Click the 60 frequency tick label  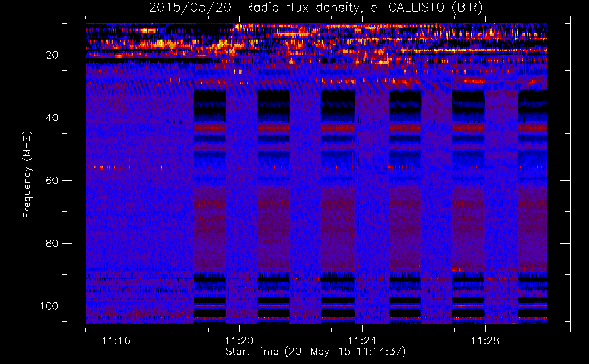click(x=52, y=181)
